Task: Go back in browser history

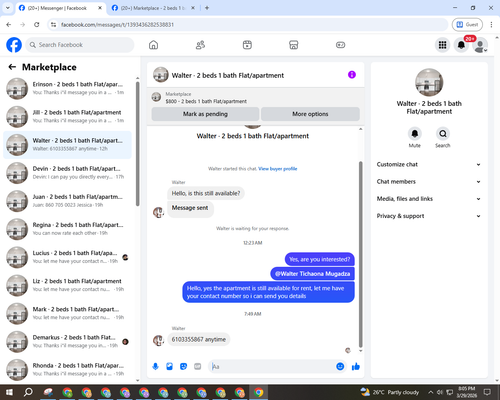Action: pyautogui.click(x=9, y=24)
